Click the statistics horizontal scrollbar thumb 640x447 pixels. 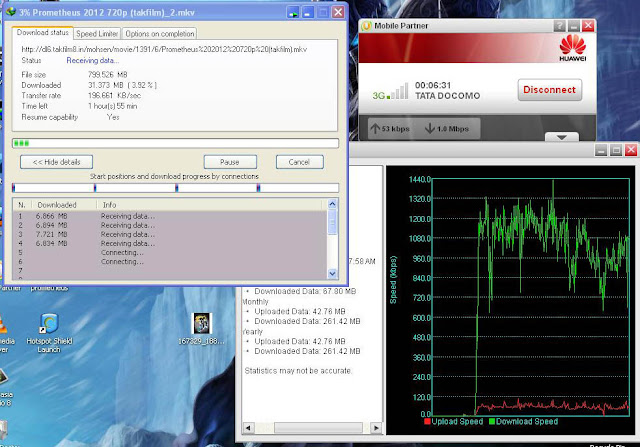point(318,428)
